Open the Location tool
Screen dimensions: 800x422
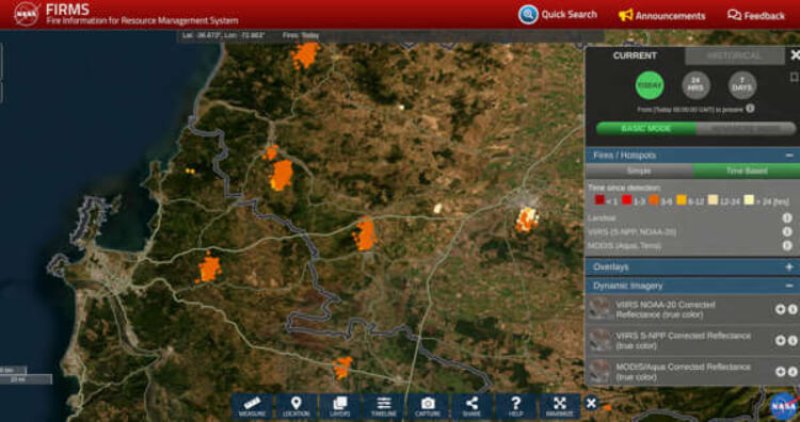pos(296,407)
